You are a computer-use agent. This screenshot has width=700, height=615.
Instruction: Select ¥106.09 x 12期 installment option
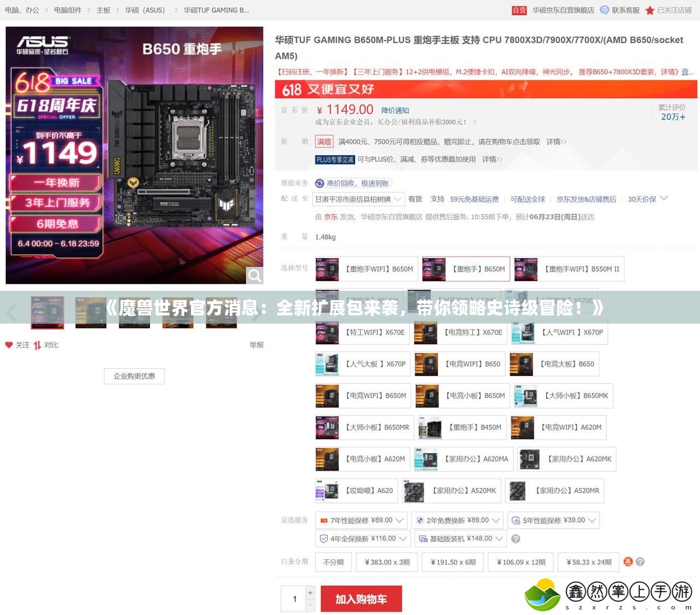click(521, 562)
